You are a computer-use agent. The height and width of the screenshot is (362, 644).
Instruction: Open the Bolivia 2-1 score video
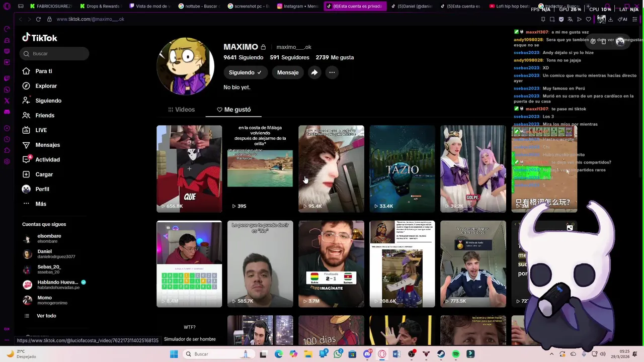[x=331, y=264]
